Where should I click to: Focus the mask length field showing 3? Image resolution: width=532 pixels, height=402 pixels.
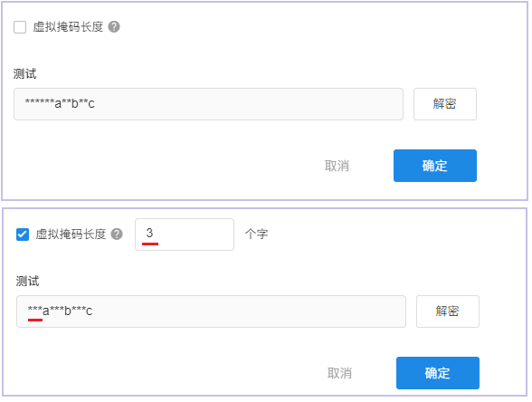click(x=185, y=234)
